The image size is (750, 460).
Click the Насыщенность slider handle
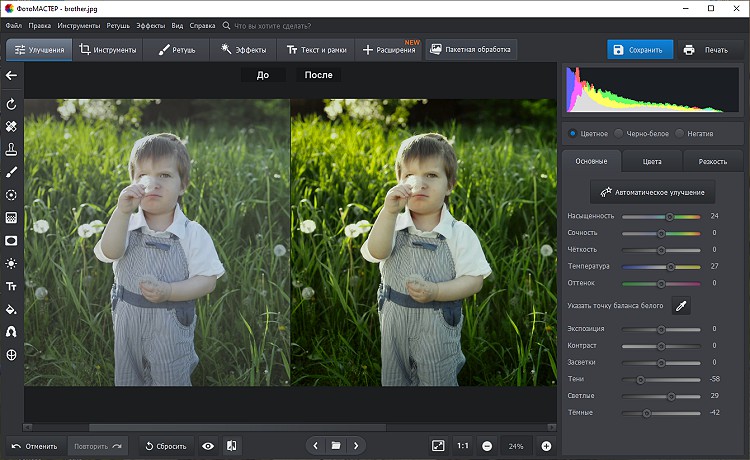tap(669, 216)
